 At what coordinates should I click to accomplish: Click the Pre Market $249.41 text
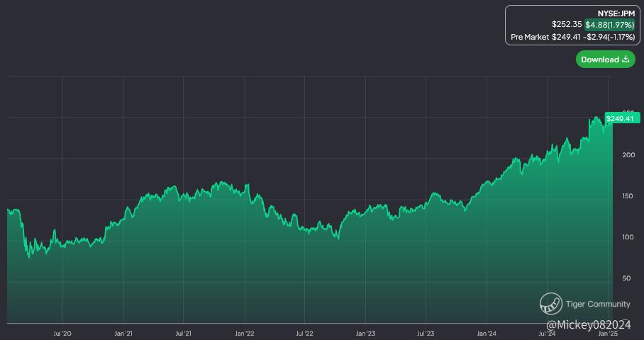545,37
